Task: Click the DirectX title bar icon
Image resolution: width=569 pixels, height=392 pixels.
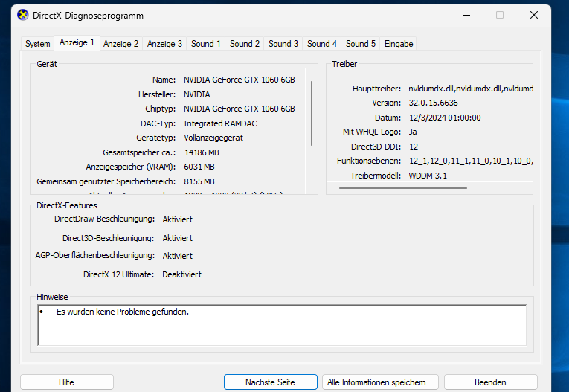Action: 23,15
